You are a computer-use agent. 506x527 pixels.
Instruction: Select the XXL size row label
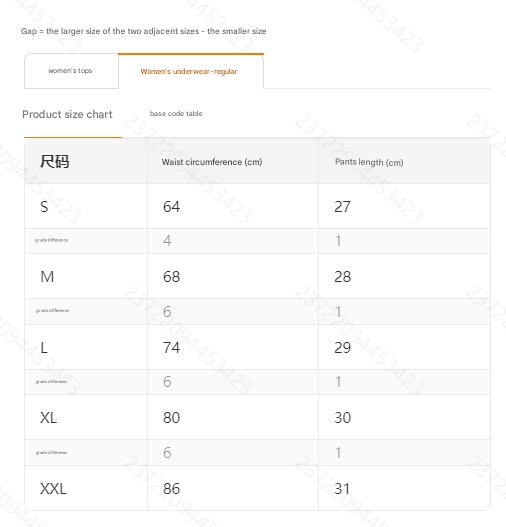53,488
